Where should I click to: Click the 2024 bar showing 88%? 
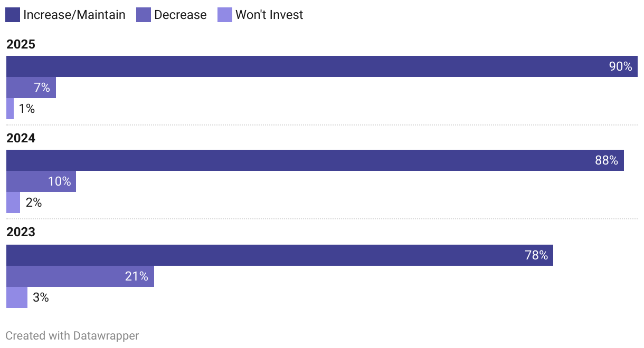[x=315, y=160]
